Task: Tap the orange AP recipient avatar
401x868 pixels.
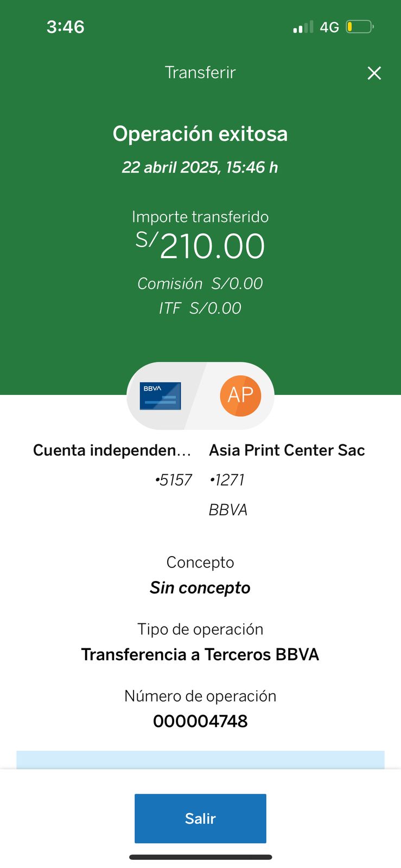Action: tap(240, 395)
